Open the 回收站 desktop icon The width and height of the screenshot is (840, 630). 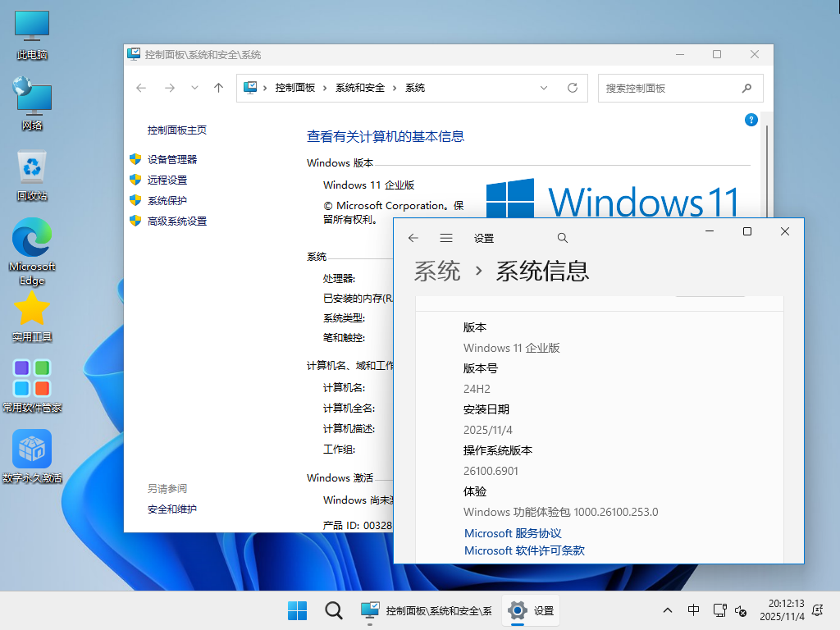(x=31, y=164)
